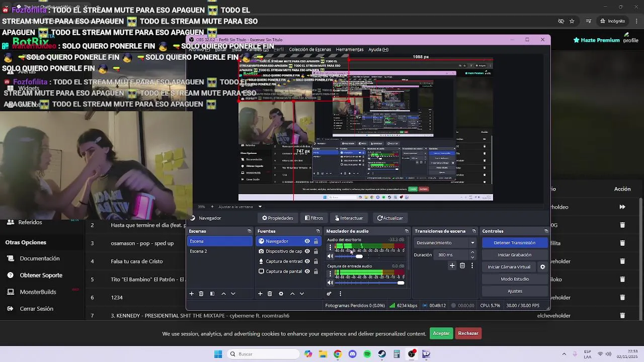The width and height of the screenshot is (644, 362).
Task: Open the Desvanecimiento transition dropdown
Action: [x=445, y=243]
